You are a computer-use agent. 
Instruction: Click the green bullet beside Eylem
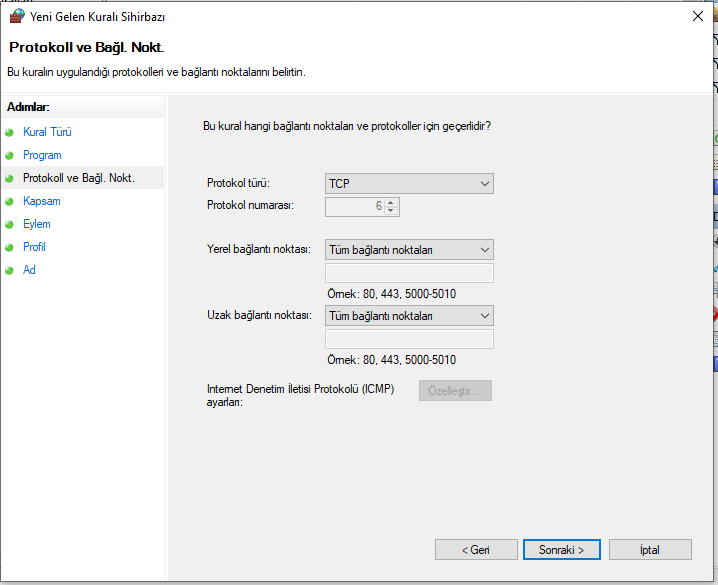point(9,224)
